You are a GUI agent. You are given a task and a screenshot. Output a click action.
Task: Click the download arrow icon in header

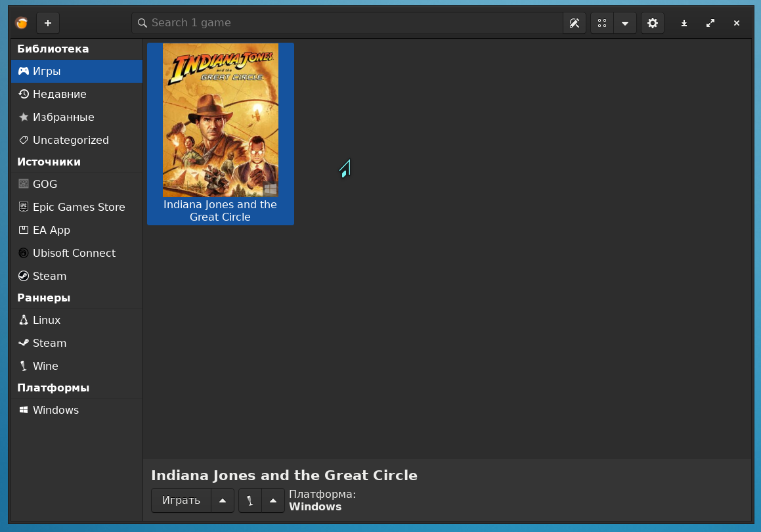point(684,23)
